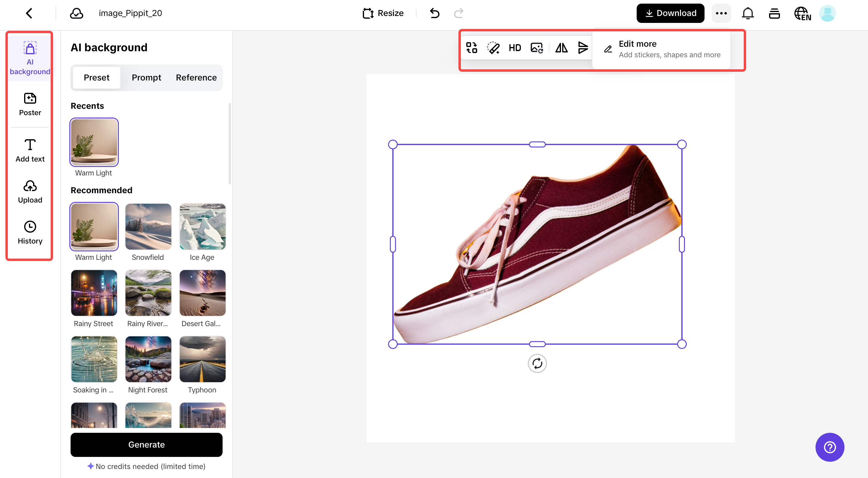Screen dimensions: 868x478
Task: Select the Warm Light preset under Recents
Action: [94, 142]
